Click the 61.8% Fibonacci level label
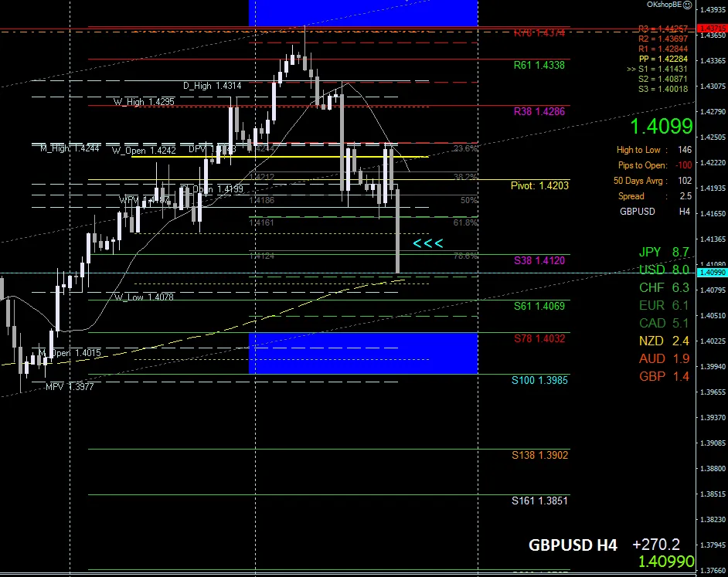Viewport: 728px width, 577px height. click(x=465, y=222)
